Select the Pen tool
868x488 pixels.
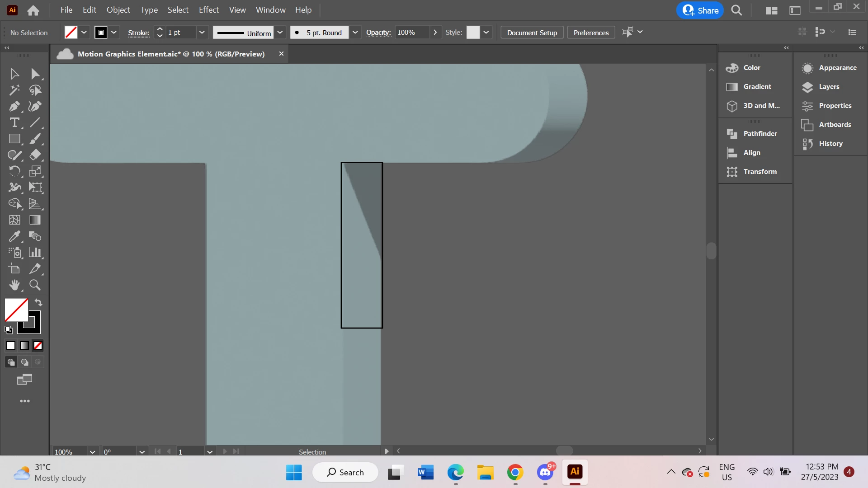pos(14,107)
